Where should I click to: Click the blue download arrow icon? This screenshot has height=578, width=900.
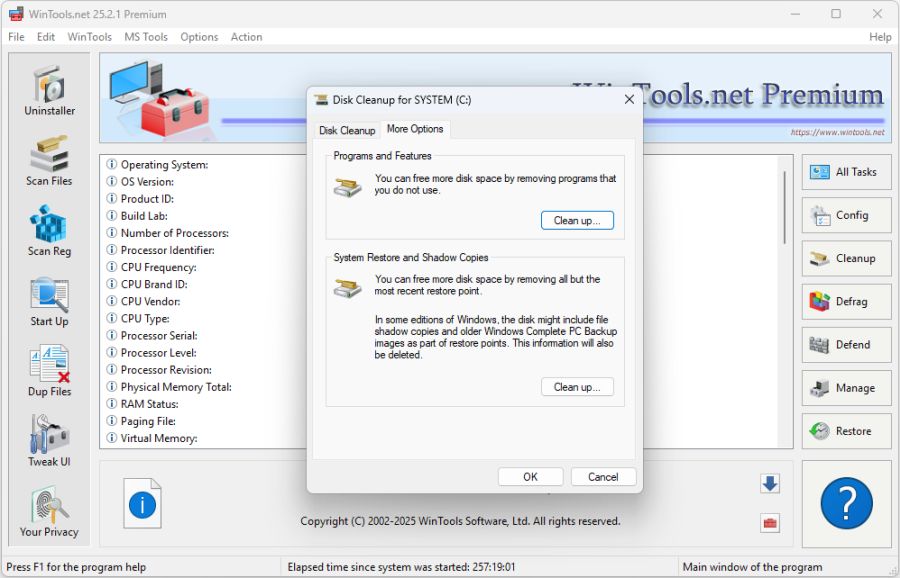[769, 483]
